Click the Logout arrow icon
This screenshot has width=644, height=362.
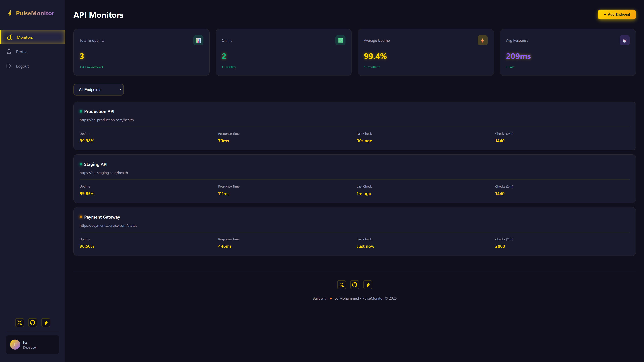coord(9,66)
